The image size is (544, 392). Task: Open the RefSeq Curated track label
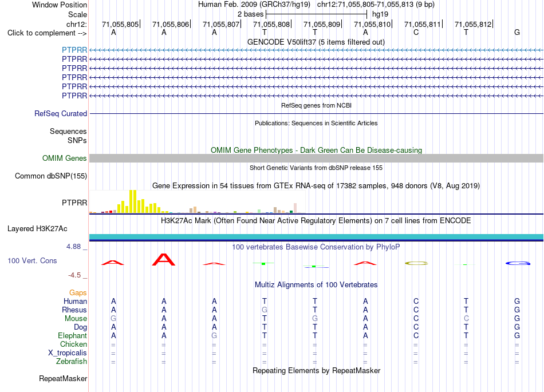[61, 114]
